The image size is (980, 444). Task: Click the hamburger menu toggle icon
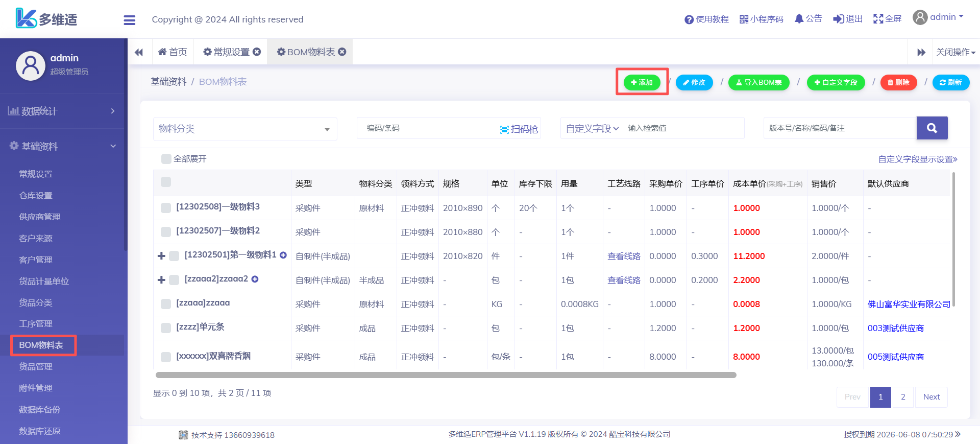[x=130, y=20]
